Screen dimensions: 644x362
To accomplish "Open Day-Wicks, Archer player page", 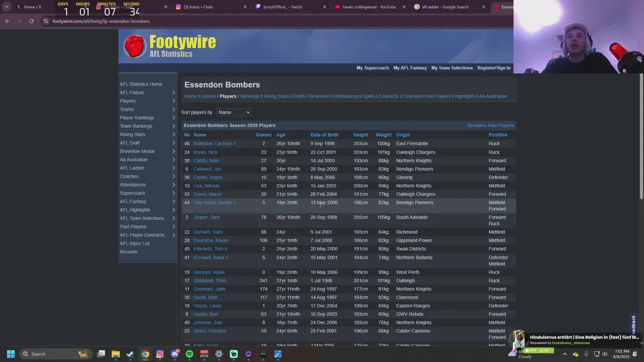I will coord(212,203).
